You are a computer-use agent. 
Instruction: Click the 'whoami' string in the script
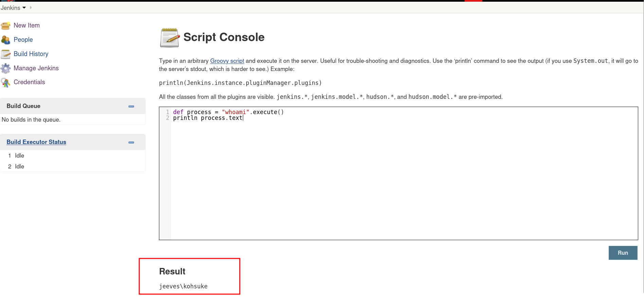[235, 112]
